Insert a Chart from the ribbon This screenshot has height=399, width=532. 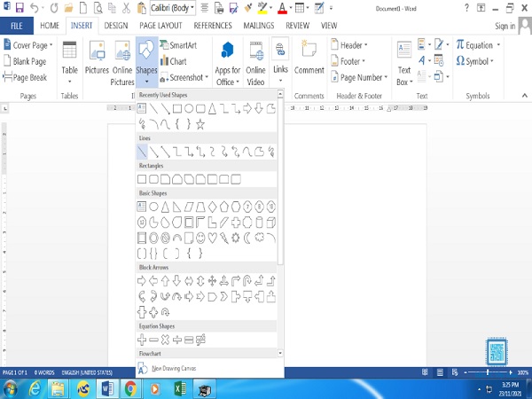(174, 61)
